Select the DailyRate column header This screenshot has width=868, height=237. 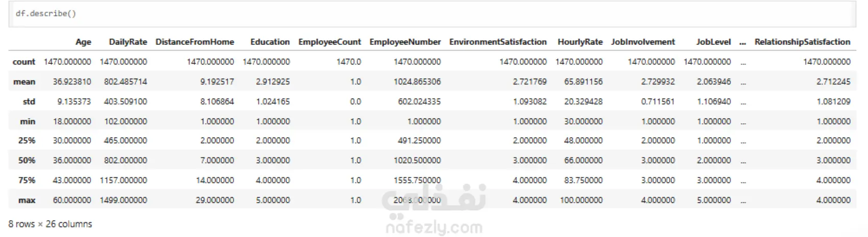coord(128,42)
